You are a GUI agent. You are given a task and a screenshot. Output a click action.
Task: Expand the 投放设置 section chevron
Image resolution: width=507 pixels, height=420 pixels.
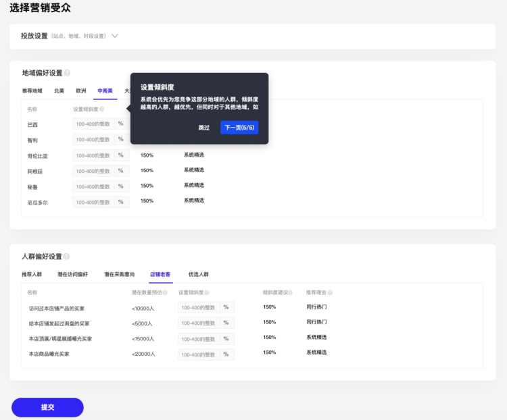[114, 36]
